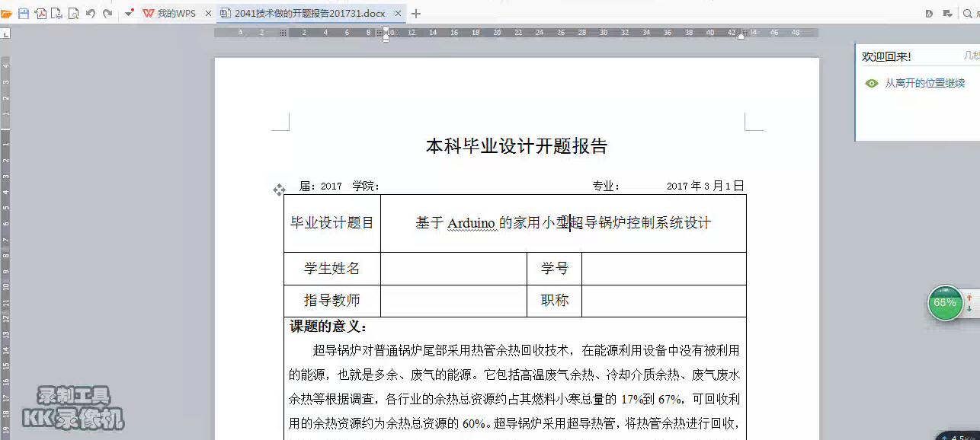Click the 60% value in the paragraph
The height and width of the screenshot is (440, 980).
point(474,424)
